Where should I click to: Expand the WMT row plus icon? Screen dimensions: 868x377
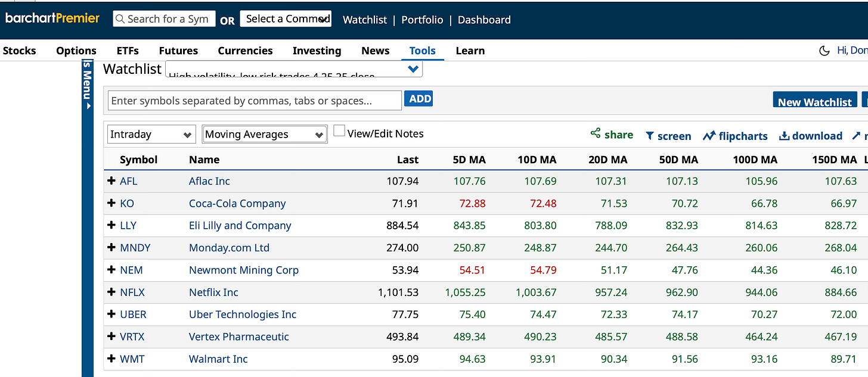pos(111,359)
